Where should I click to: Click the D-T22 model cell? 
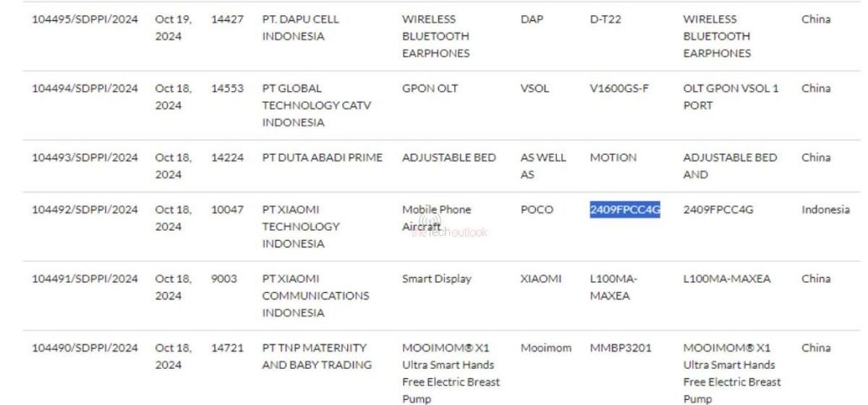tap(605, 19)
